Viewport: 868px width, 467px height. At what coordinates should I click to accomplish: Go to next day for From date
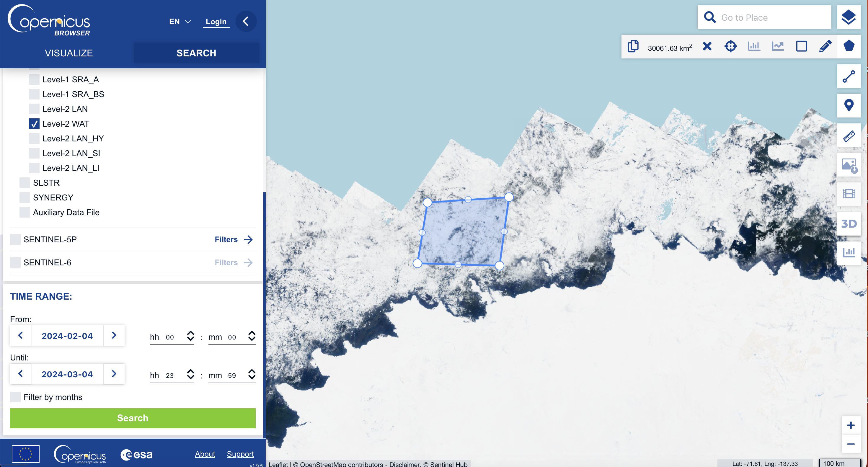point(114,336)
